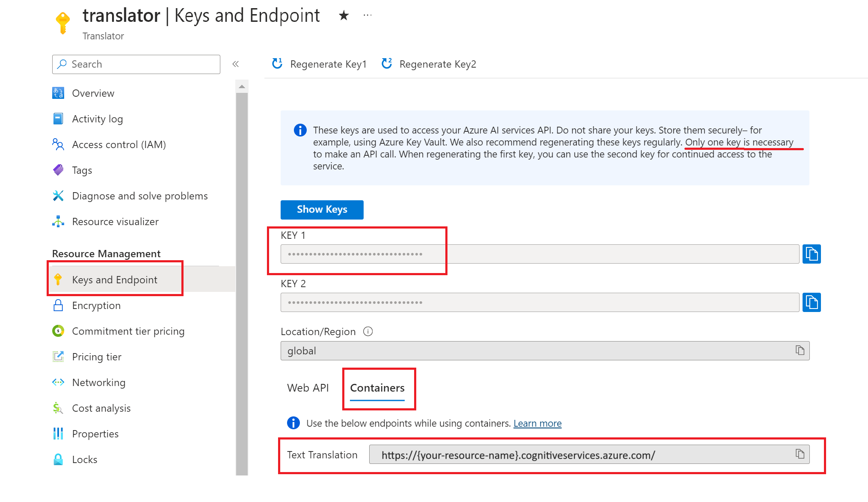
Task: Expand the Activity log sidebar item
Action: click(x=98, y=118)
